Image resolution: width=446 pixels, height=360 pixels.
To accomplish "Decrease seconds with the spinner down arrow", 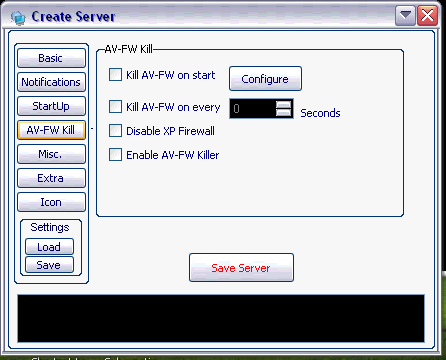I will click(284, 113).
